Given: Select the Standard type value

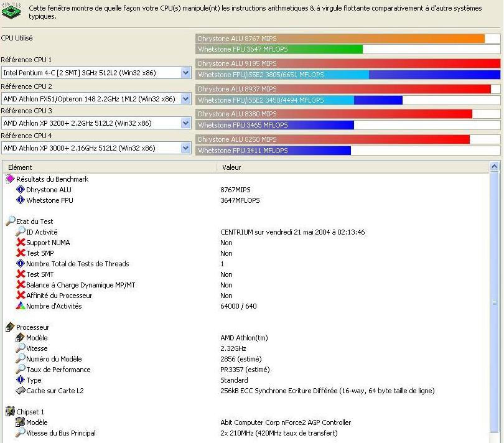Looking at the screenshot, I should (x=234, y=380).
